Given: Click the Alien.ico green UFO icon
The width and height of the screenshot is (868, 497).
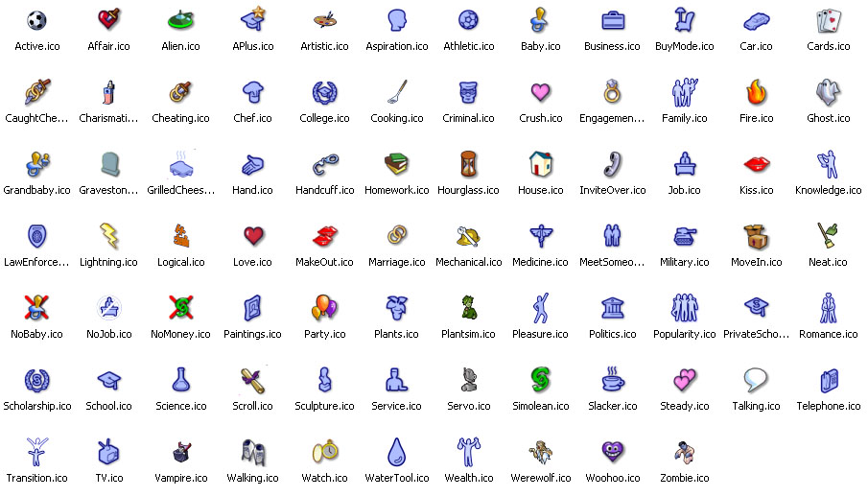Looking at the screenshot, I should tap(180, 20).
